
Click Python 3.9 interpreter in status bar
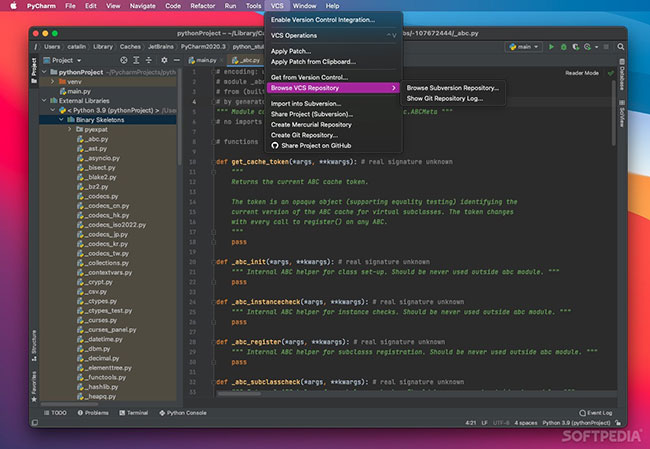[x=576, y=423]
